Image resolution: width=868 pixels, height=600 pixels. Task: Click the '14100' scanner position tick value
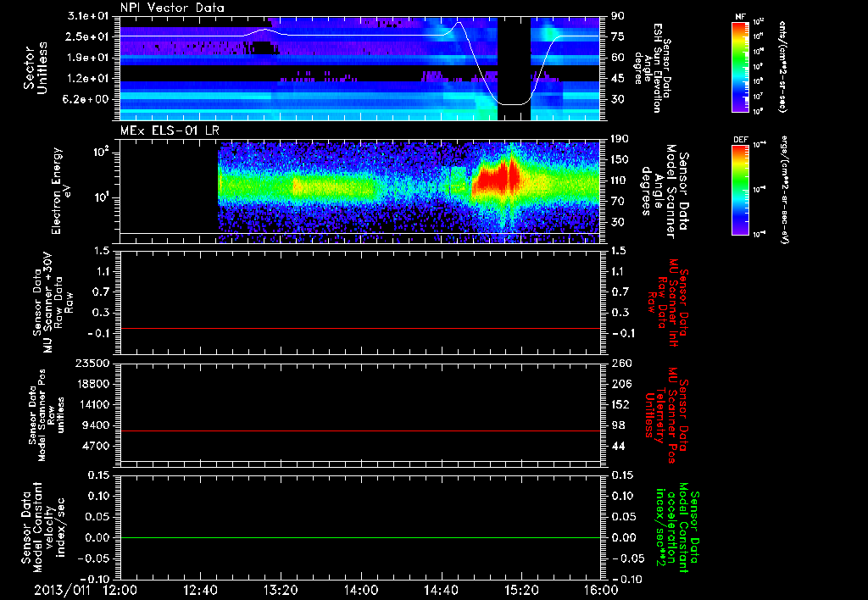pyautogui.click(x=92, y=404)
